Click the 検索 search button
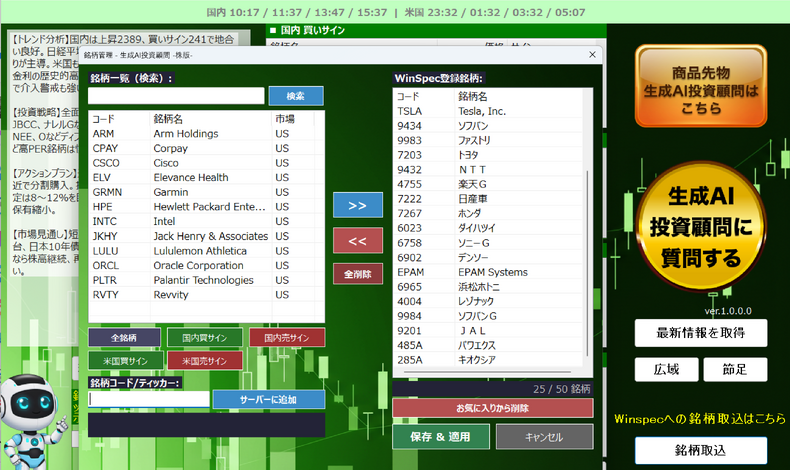790x470 pixels. [x=296, y=96]
